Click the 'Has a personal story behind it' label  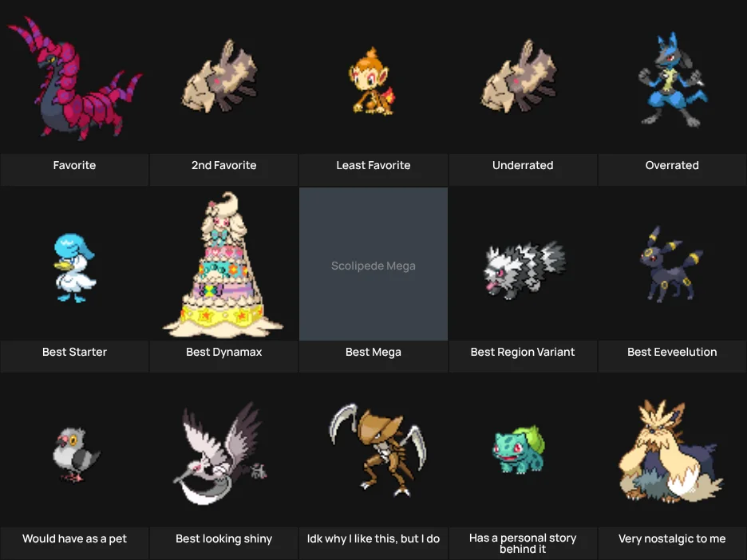click(x=523, y=543)
